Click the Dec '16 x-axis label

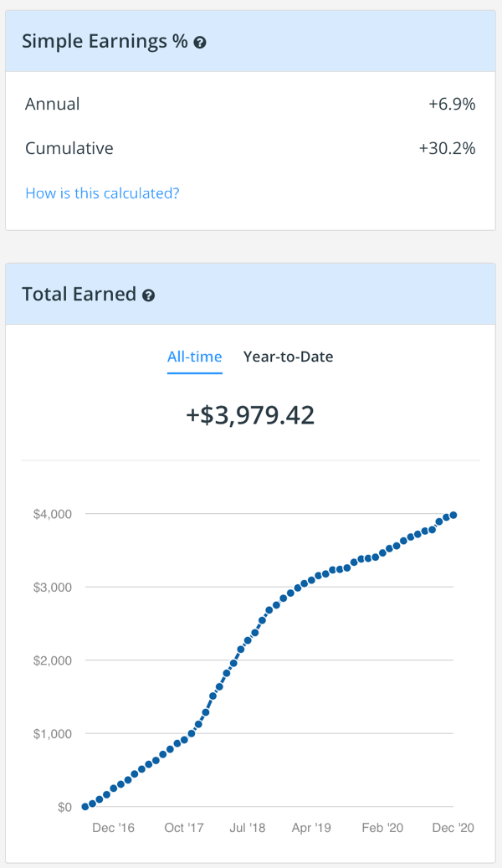[113, 828]
